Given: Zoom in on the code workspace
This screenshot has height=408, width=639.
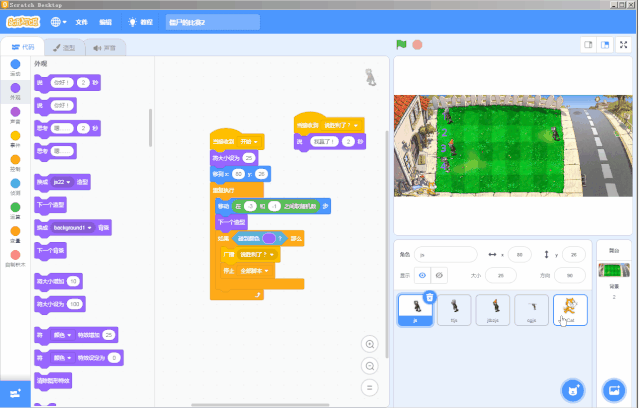Looking at the screenshot, I should tap(370, 344).
